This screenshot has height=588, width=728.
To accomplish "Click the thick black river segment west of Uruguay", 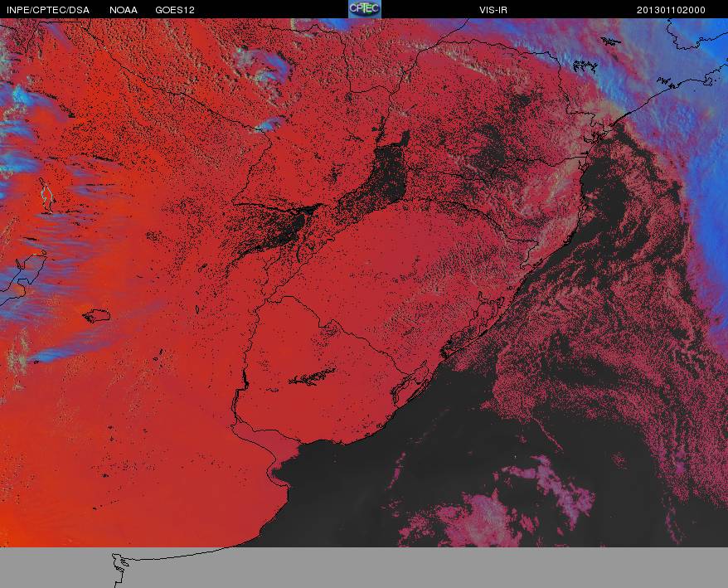I will click(x=244, y=381).
